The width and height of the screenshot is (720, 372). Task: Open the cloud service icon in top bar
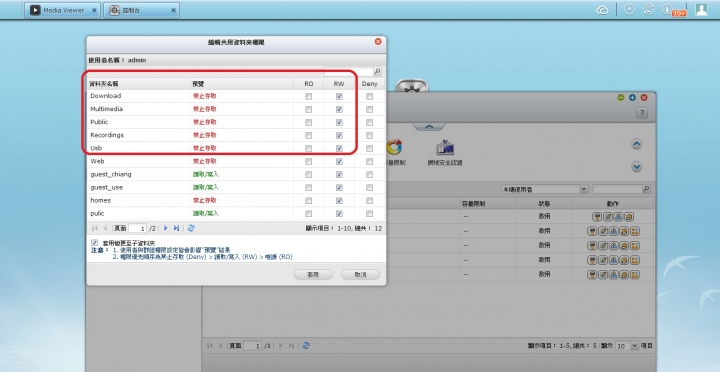pos(602,10)
